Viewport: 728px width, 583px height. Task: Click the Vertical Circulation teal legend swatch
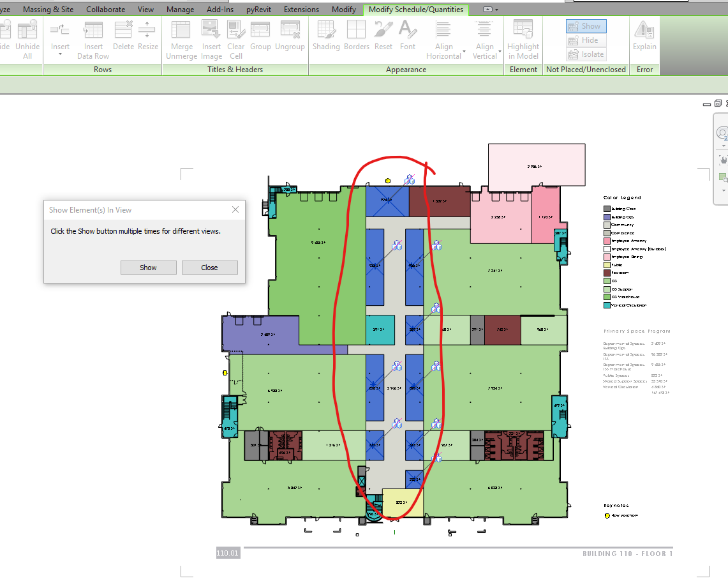(x=606, y=305)
